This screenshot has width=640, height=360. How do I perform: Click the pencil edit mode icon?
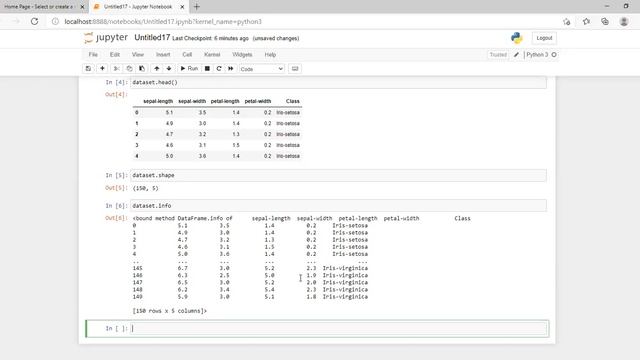click(x=516, y=55)
